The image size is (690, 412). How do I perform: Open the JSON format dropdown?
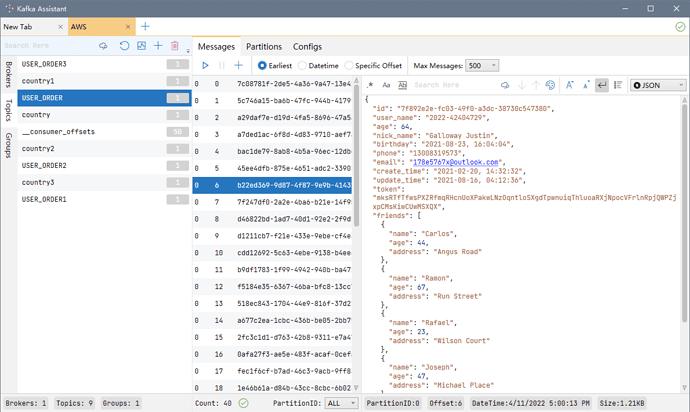pyautogui.click(x=658, y=86)
